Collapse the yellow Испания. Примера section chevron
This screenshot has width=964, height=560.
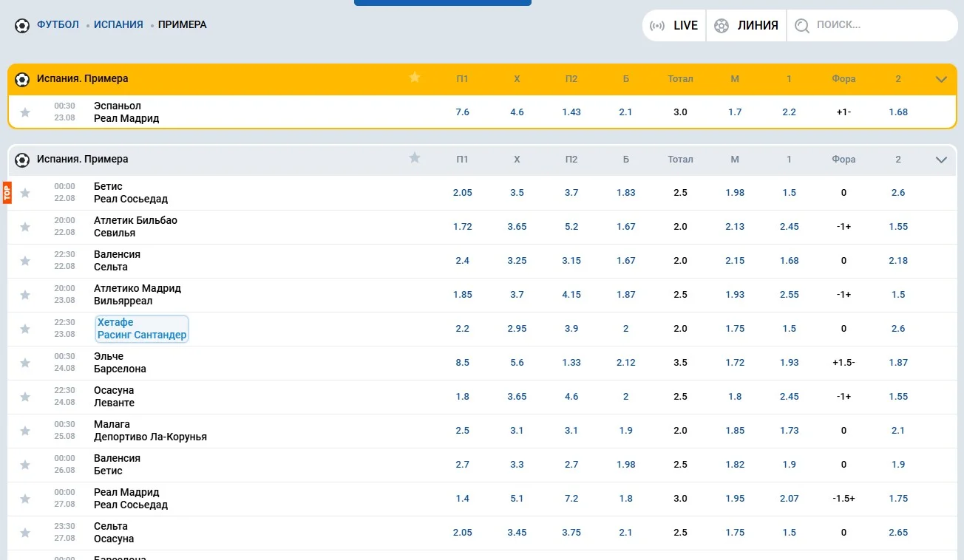(x=941, y=79)
